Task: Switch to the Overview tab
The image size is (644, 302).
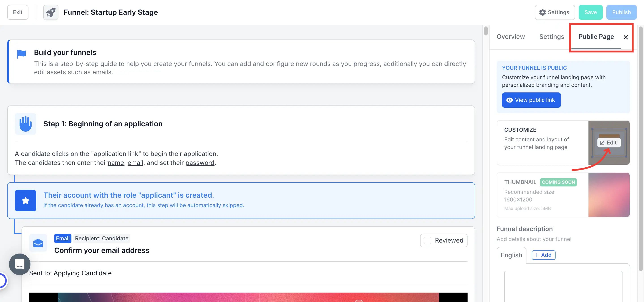Action: point(511,37)
